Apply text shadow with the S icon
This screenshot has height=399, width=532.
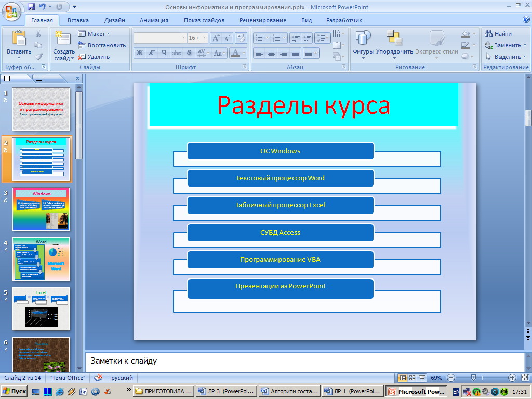(x=189, y=53)
